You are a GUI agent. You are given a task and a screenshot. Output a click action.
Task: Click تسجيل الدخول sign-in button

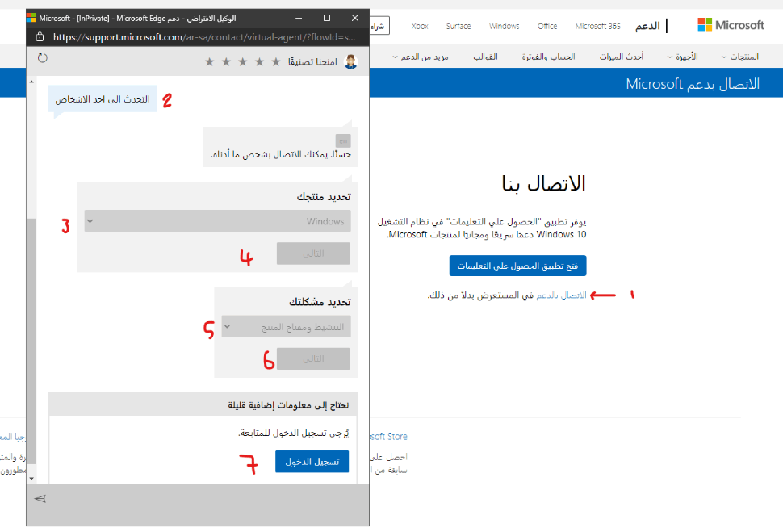tap(312, 462)
